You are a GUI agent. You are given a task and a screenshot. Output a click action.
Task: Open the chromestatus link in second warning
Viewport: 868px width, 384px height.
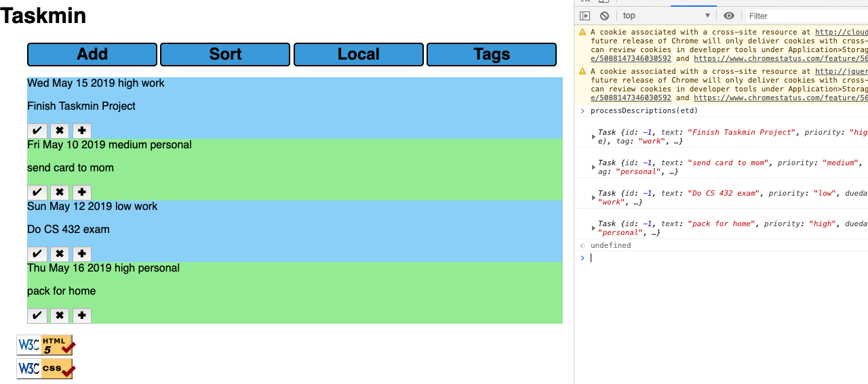click(x=781, y=98)
